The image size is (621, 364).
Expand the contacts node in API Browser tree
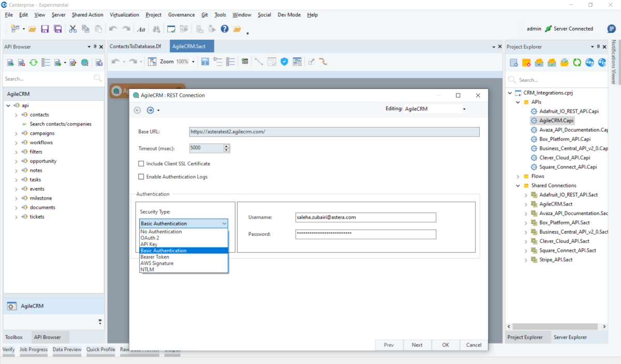(16, 114)
